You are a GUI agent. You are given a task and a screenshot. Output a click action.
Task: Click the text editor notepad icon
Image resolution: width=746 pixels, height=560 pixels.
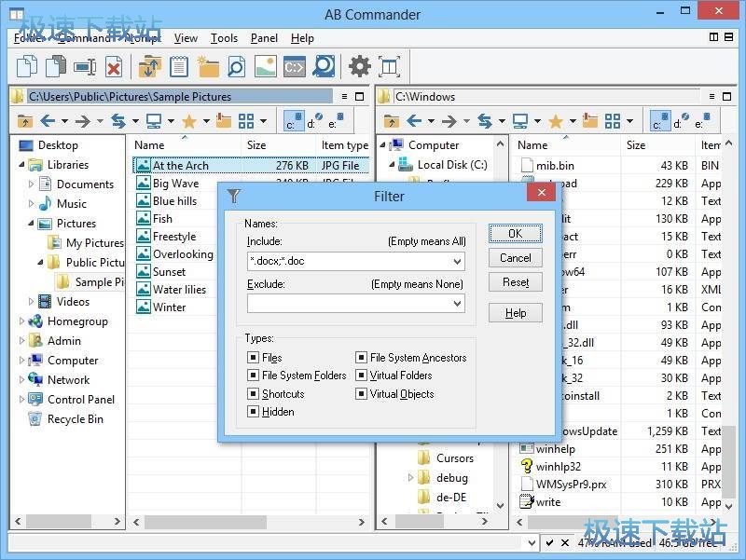[179, 66]
